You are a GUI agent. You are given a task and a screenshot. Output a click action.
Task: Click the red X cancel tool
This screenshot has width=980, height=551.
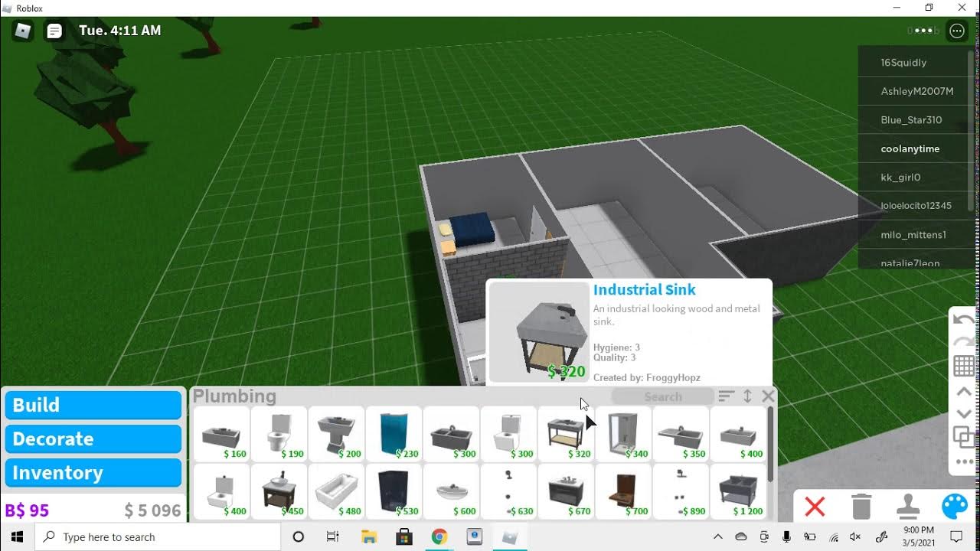point(815,507)
